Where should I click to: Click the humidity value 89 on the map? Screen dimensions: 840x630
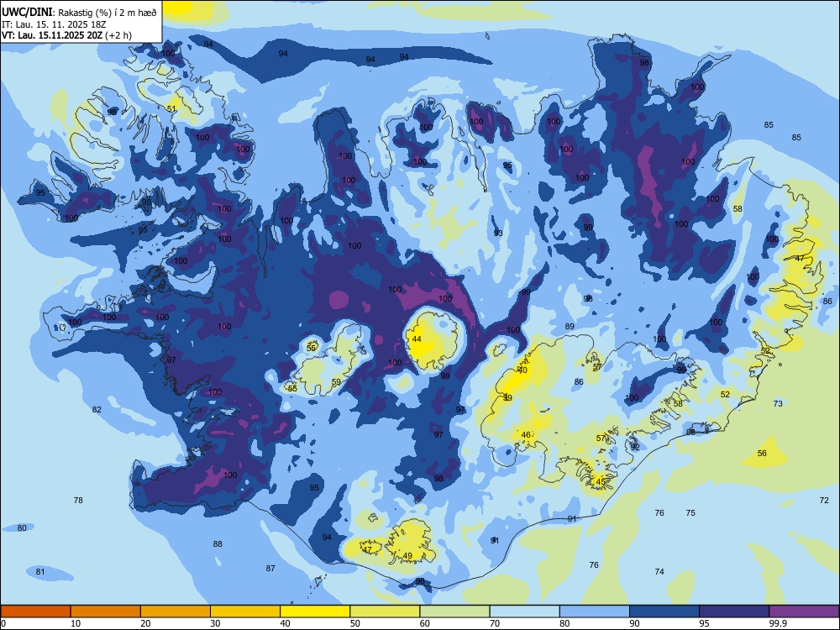570,326
